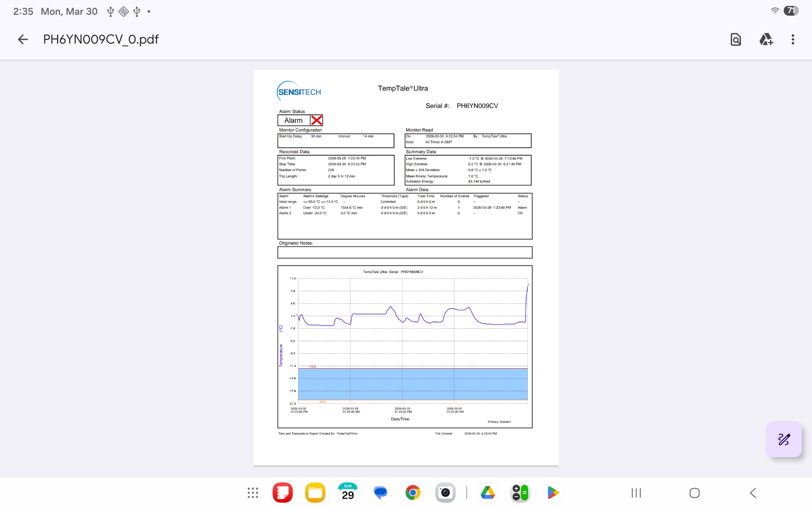
Task: Open the yellow My Files folder app
Action: click(315, 493)
